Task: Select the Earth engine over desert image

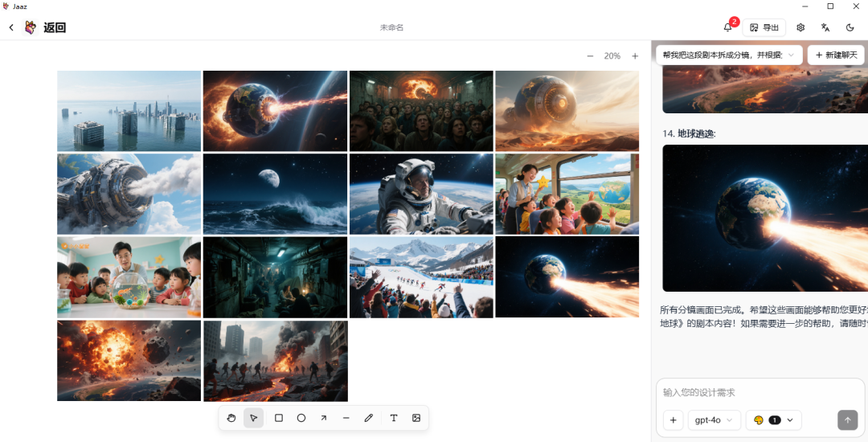Action: (x=567, y=111)
